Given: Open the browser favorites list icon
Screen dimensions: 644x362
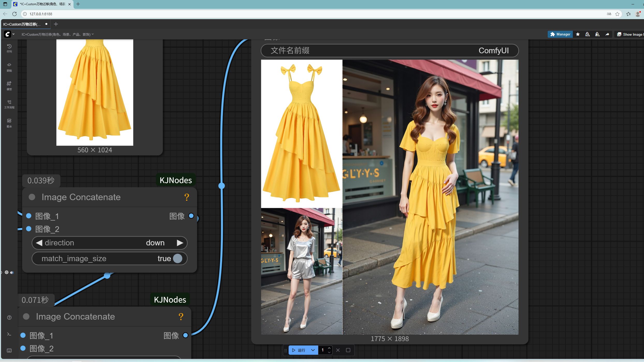Looking at the screenshot, I should (x=628, y=14).
